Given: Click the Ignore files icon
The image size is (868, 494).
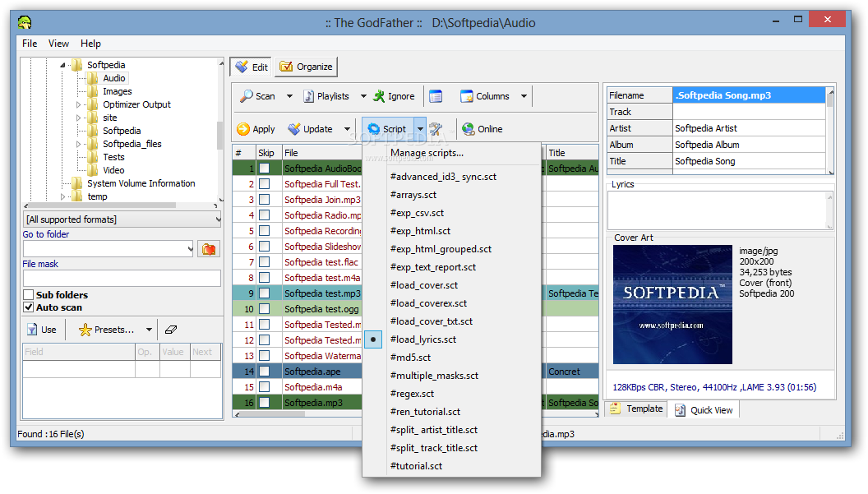Looking at the screenshot, I should (378, 96).
